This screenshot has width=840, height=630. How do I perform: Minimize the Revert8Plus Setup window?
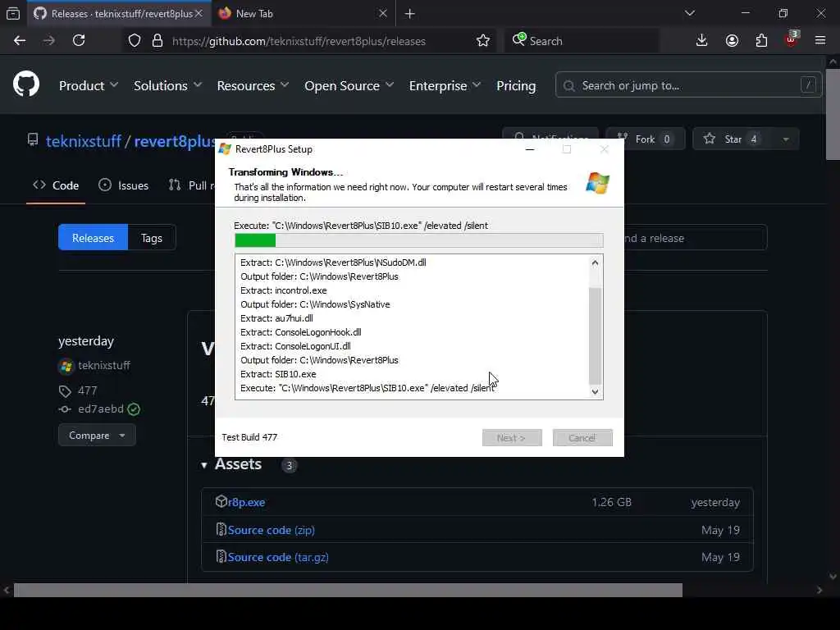pos(530,149)
